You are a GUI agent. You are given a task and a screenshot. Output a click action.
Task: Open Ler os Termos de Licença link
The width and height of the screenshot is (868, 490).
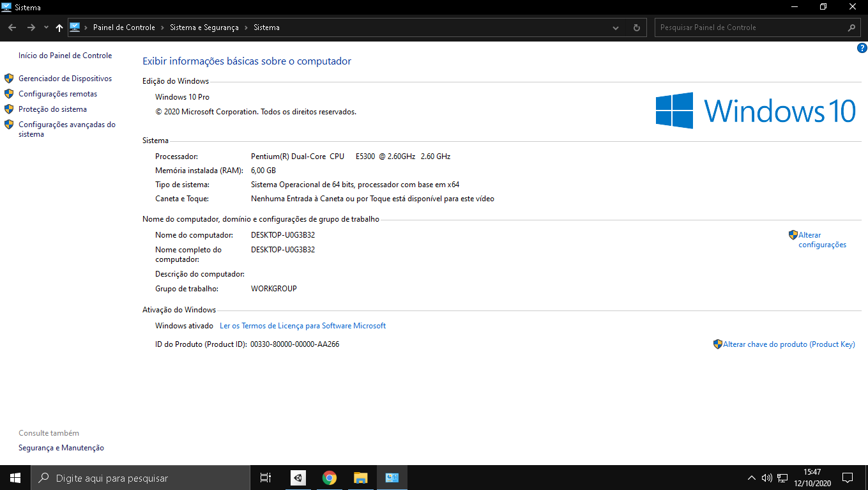pos(303,326)
